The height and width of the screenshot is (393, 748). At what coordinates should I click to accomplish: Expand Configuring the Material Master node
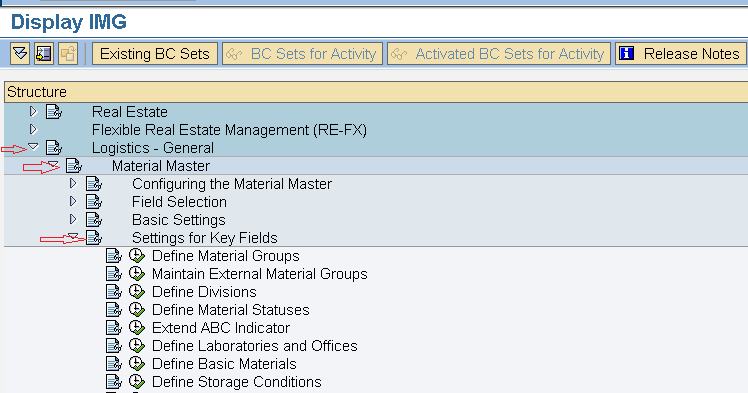[73, 183]
